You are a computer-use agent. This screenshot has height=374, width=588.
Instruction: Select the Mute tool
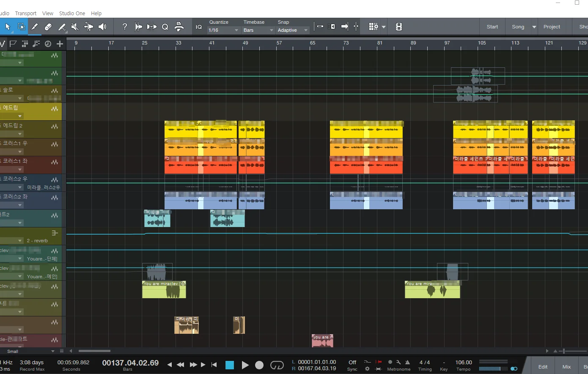click(75, 27)
